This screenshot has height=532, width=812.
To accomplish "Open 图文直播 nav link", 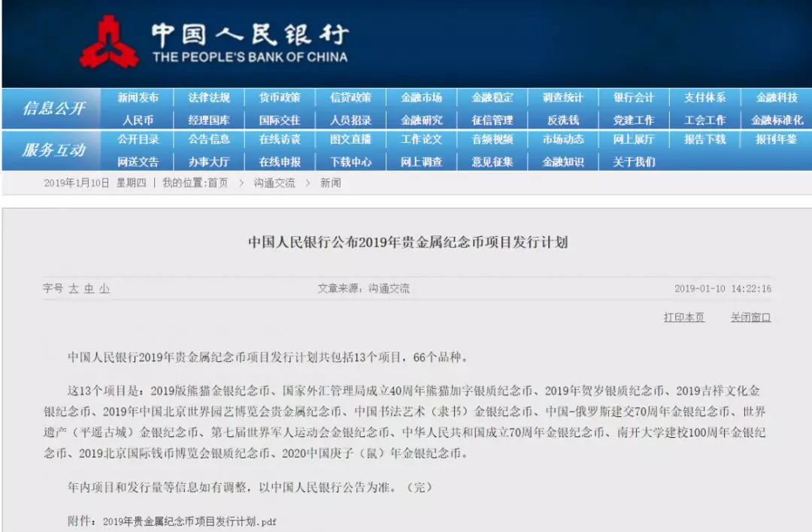I will click(350, 139).
